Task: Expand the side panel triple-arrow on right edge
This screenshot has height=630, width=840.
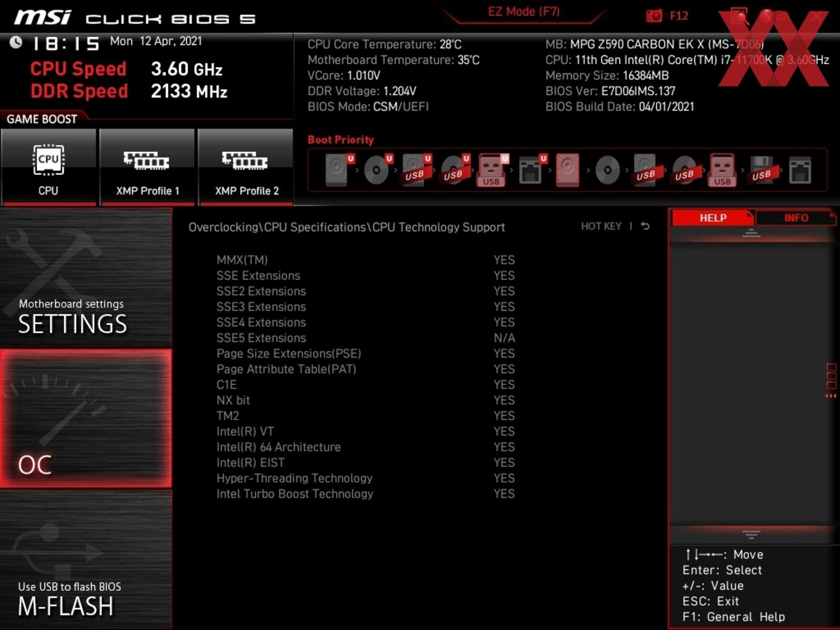Action: point(831,396)
